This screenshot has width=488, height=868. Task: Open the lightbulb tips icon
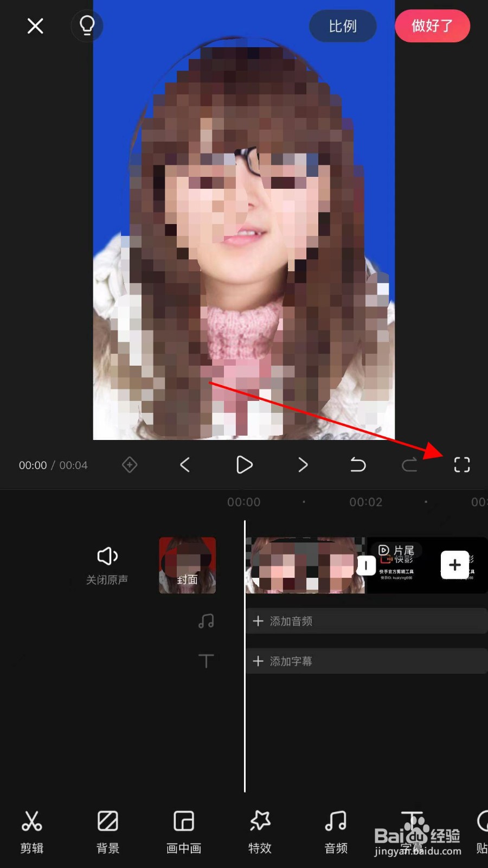(x=87, y=25)
